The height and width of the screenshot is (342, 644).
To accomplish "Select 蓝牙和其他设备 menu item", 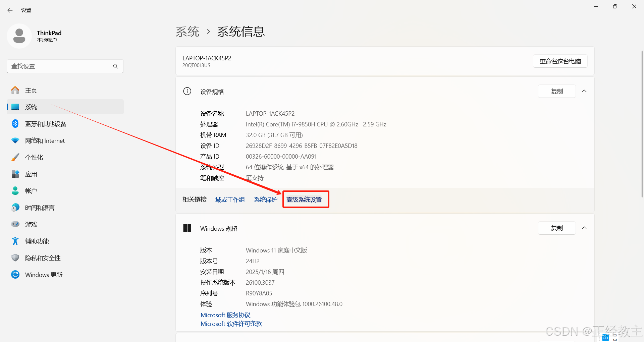I will click(65, 124).
